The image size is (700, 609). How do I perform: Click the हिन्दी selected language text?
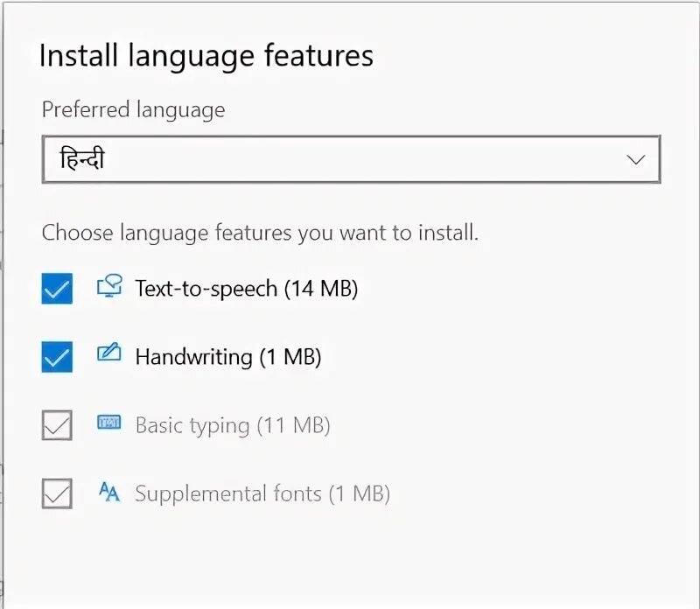click(82, 159)
